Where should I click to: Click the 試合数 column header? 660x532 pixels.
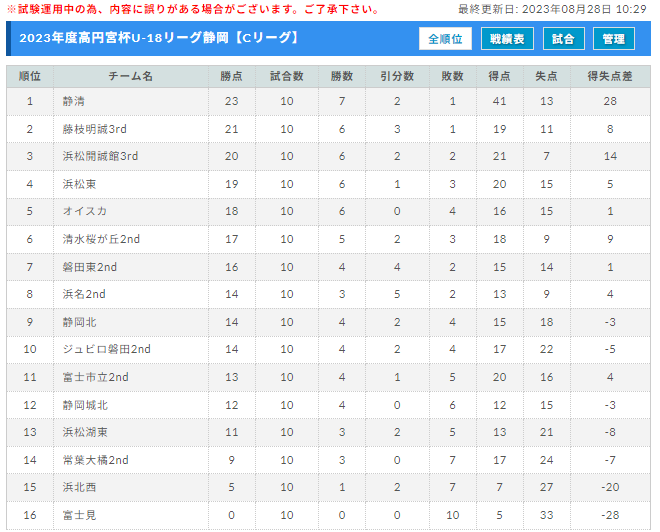point(287,76)
